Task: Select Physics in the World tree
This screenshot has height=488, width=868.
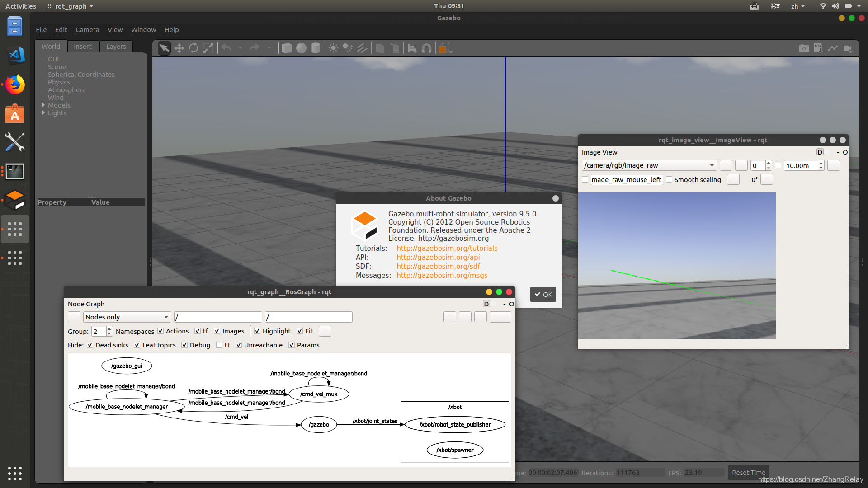Action: (59, 82)
